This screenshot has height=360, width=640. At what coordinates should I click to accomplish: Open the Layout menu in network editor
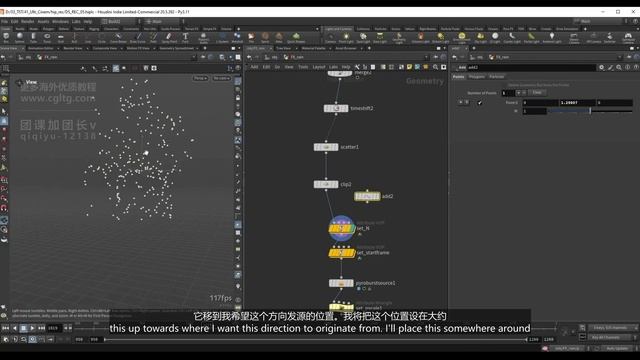click(x=319, y=67)
